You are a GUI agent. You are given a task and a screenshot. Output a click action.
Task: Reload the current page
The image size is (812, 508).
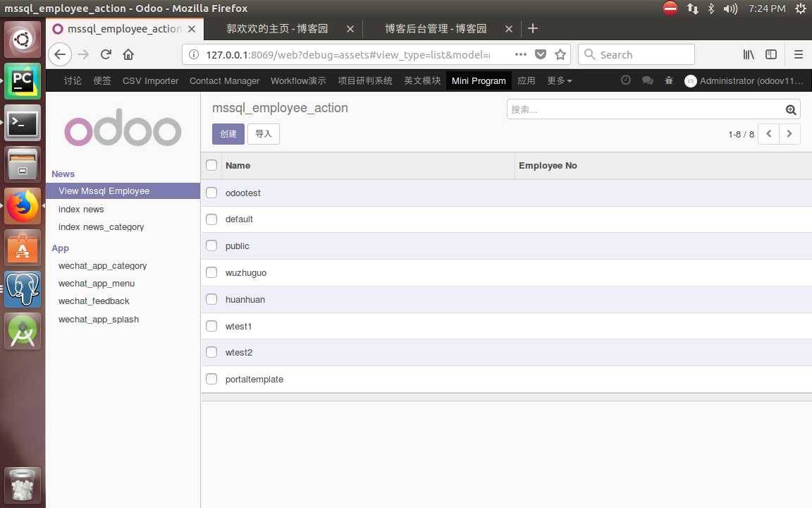tap(106, 54)
